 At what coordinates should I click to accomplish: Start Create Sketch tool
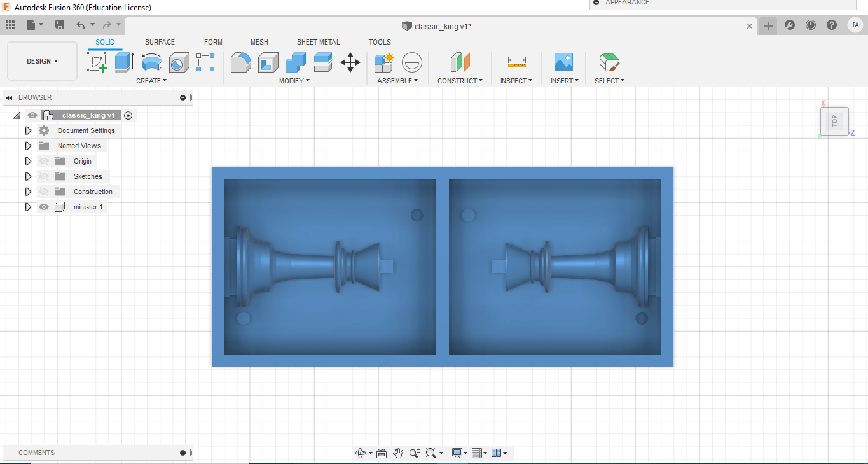(97, 62)
